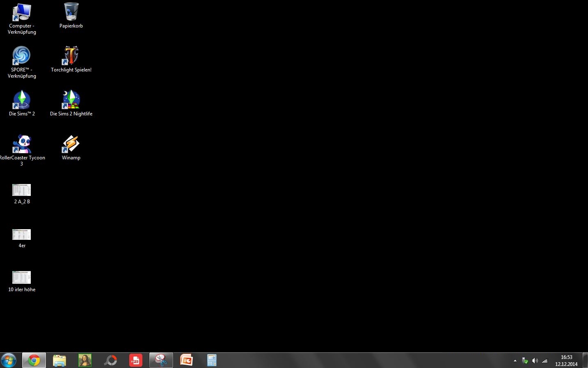Expand hidden system tray icons arrow
The height and width of the screenshot is (368, 588).
pos(515,361)
